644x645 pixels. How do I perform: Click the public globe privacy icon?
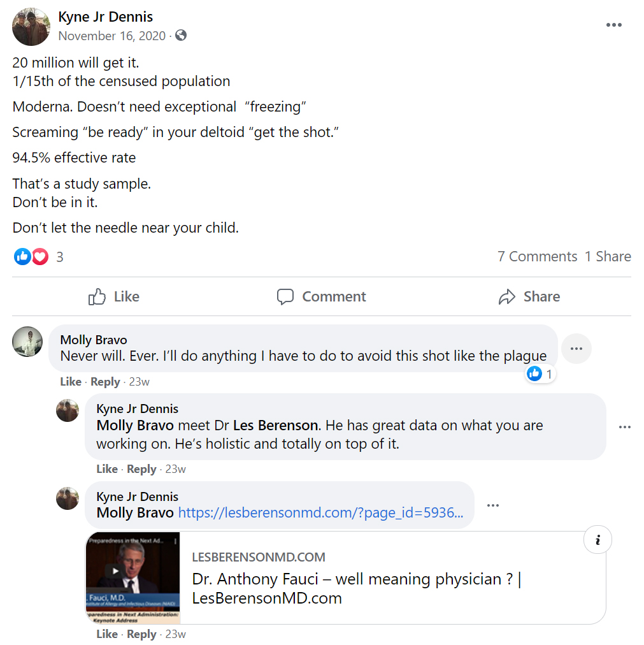point(181,36)
